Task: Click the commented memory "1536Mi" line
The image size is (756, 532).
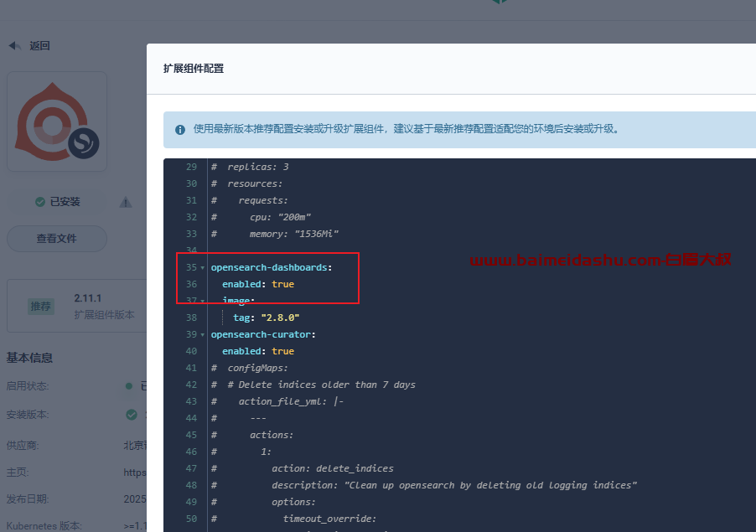Action: (x=275, y=235)
